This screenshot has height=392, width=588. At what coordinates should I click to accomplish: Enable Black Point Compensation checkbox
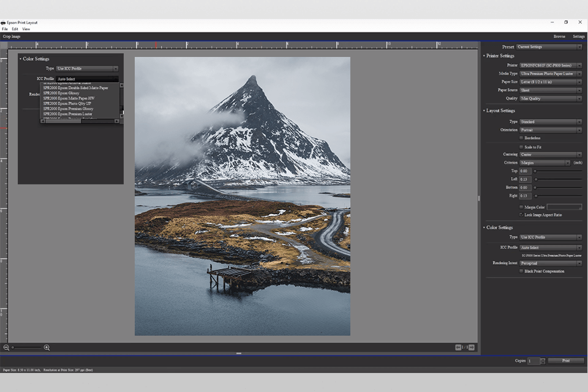coord(521,271)
